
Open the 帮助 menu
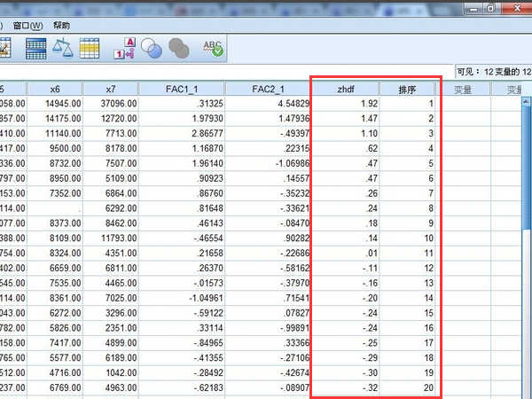point(62,26)
